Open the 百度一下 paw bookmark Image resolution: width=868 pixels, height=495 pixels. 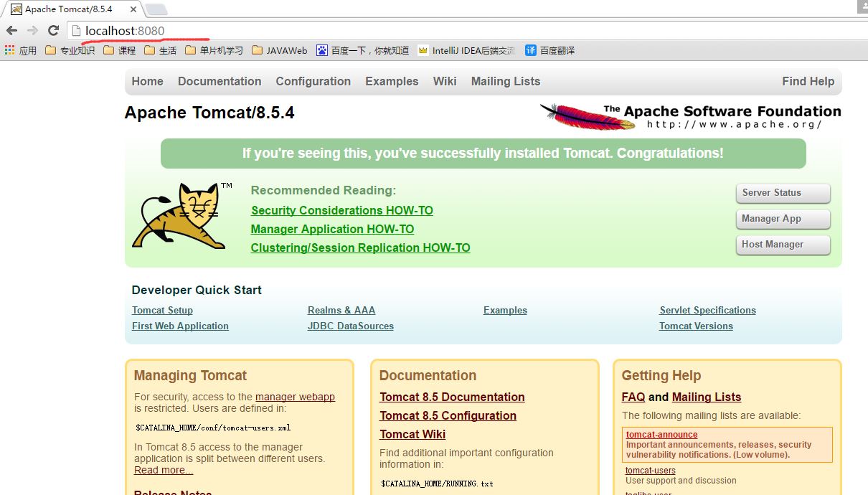362,50
